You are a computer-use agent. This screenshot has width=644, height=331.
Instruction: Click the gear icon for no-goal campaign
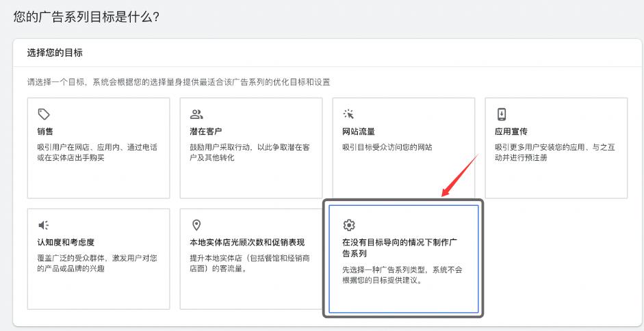(349, 225)
